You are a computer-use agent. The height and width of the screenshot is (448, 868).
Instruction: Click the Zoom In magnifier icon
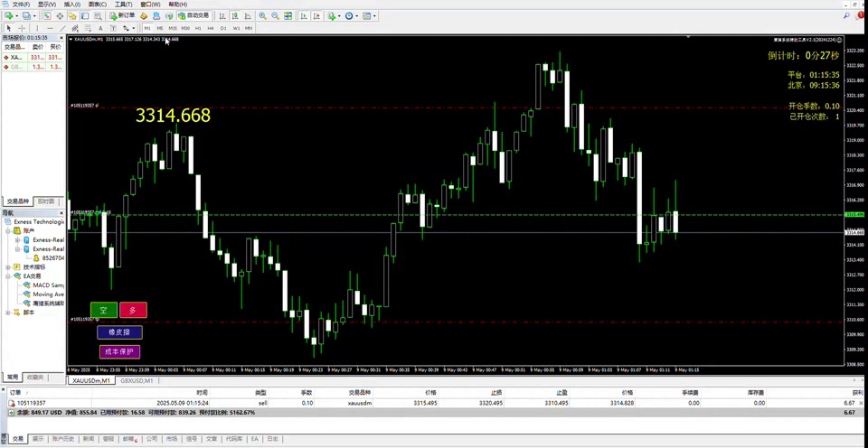click(262, 16)
